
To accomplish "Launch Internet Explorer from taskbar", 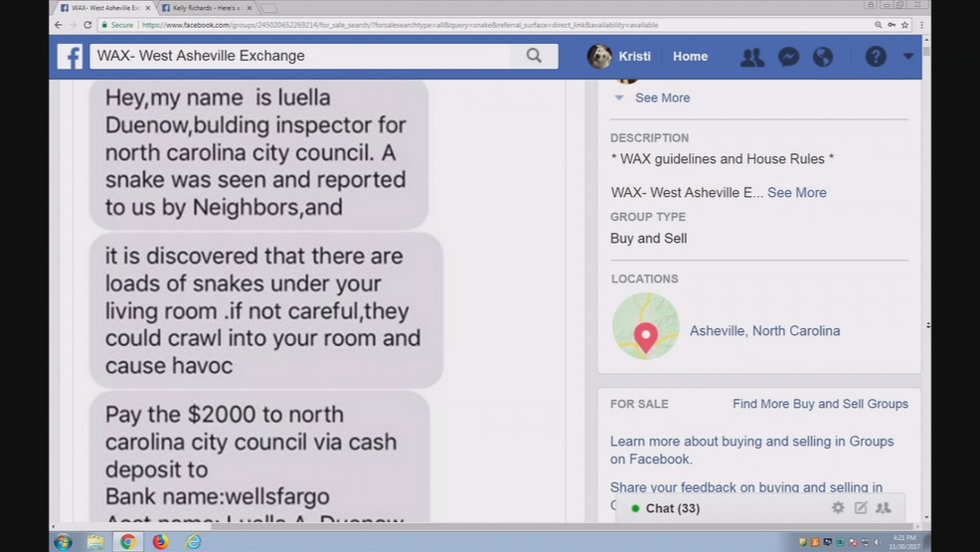I will [194, 541].
